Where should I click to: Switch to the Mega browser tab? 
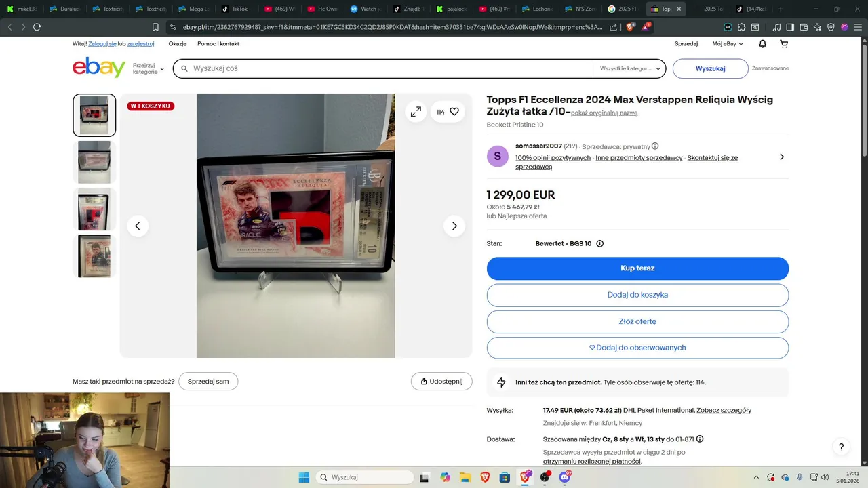(195, 9)
